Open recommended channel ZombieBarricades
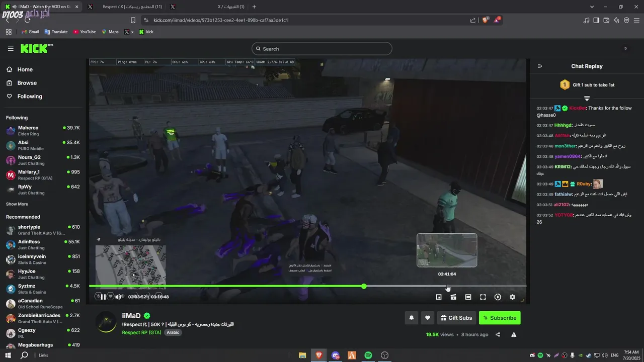Image resolution: width=644 pixels, height=362 pixels. click(x=43, y=318)
